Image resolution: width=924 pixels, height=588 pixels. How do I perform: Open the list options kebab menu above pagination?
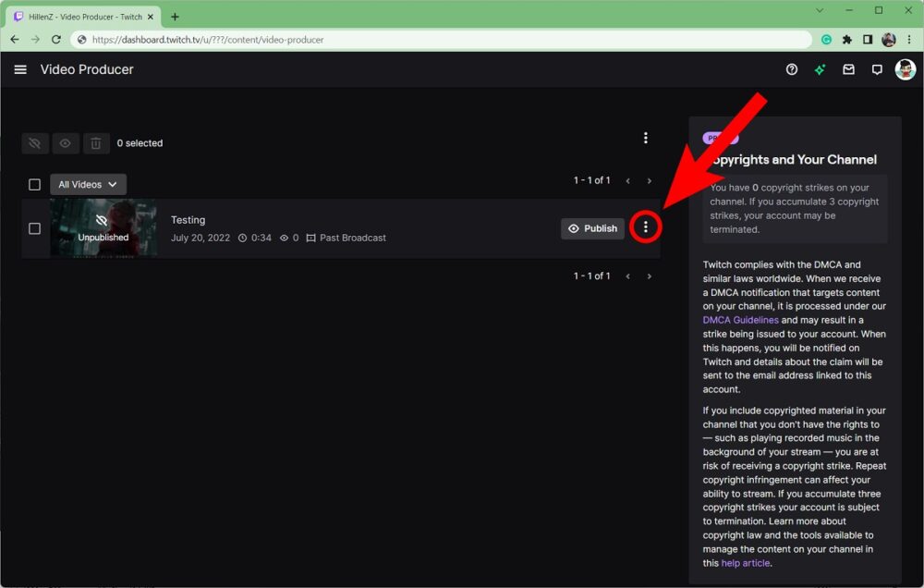[x=645, y=137]
